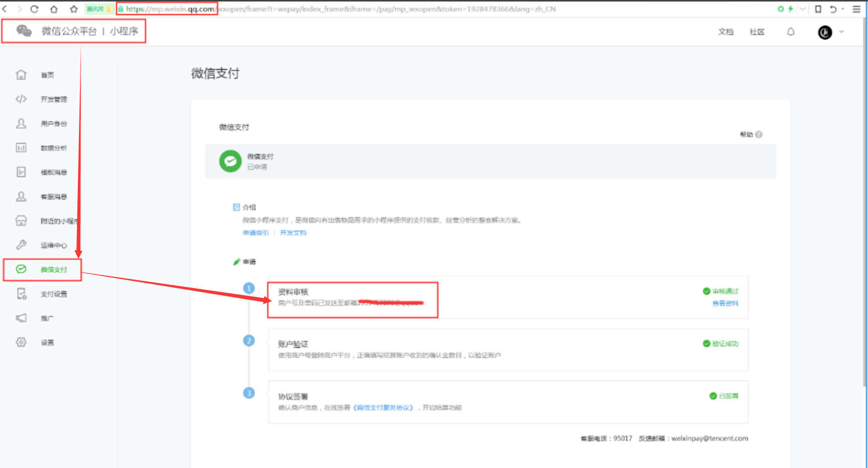Open the mobile device view icon
Viewport: 868px width, 468px height.
click(x=818, y=9)
